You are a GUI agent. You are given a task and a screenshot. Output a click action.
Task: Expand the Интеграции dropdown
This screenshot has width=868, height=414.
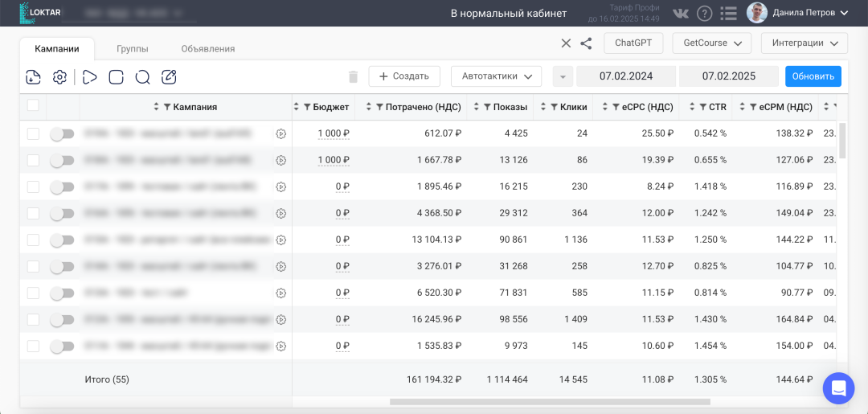coord(804,43)
